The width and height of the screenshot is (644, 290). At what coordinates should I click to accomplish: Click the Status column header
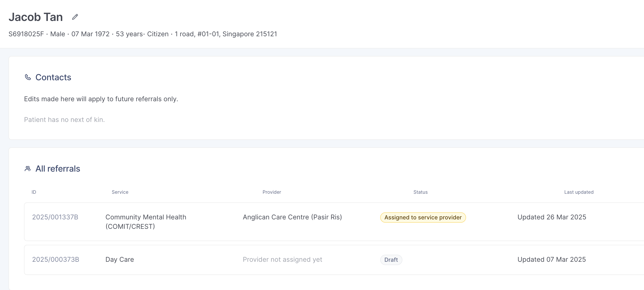click(420, 192)
